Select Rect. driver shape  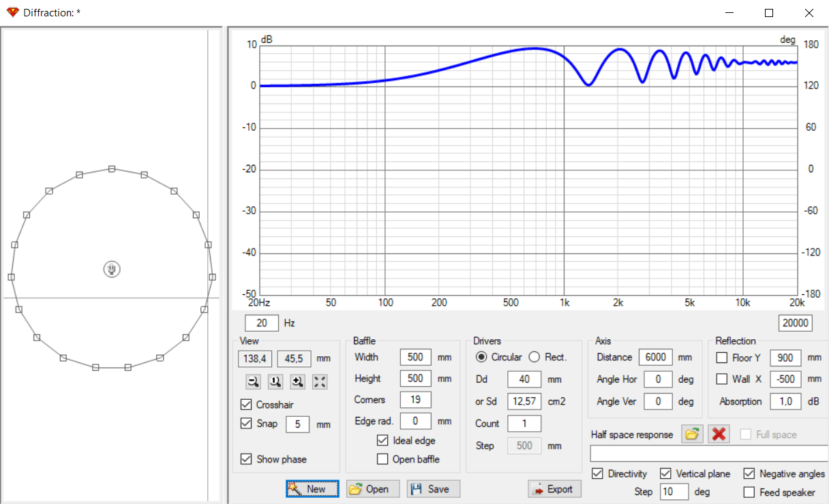pyautogui.click(x=534, y=357)
